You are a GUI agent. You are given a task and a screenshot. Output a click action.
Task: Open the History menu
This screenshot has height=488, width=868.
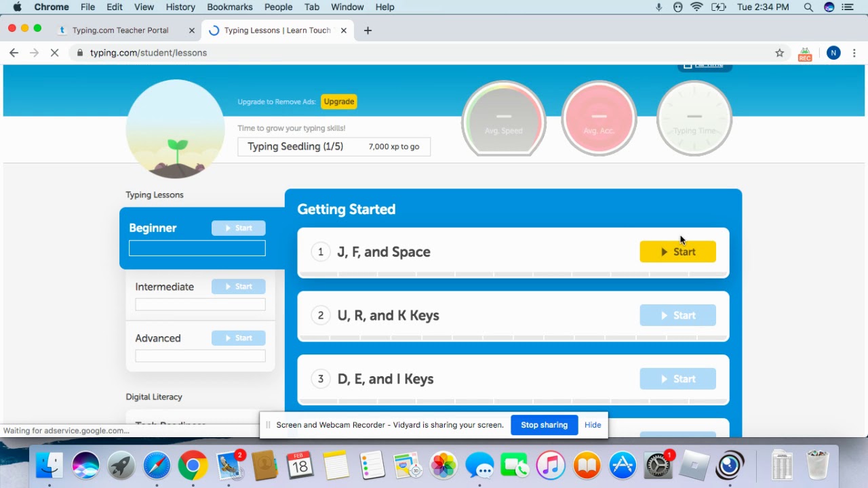(180, 7)
